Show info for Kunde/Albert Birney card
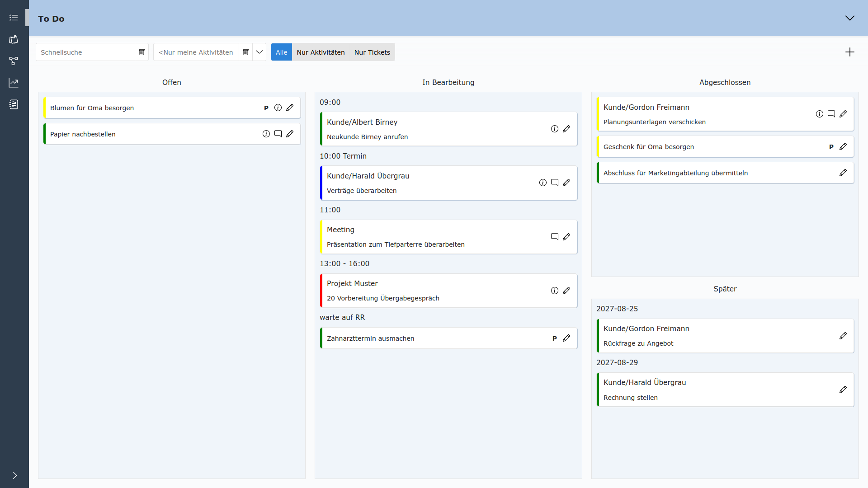This screenshot has height=488, width=868. (x=555, y=129)
